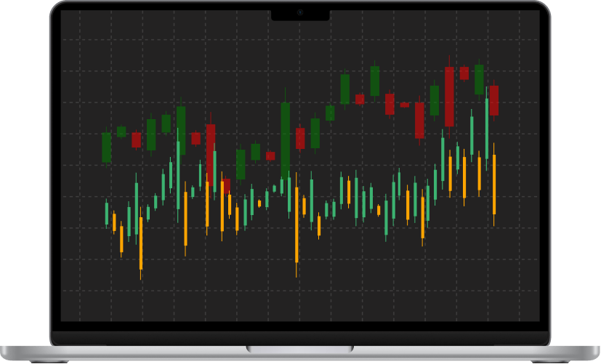Click the leftmost thin light green candle

pyautogui.click(x=106, y=214)
